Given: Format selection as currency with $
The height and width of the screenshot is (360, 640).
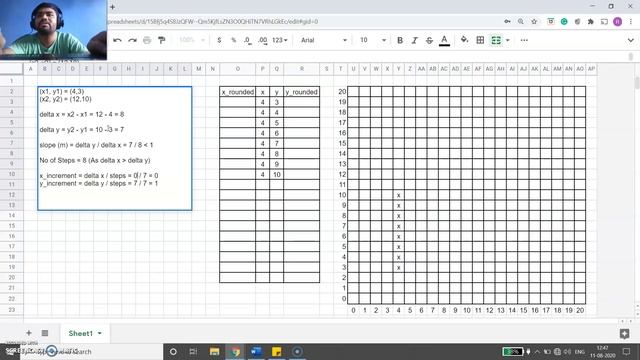Looking at the screenshot, I should [219, 40].
